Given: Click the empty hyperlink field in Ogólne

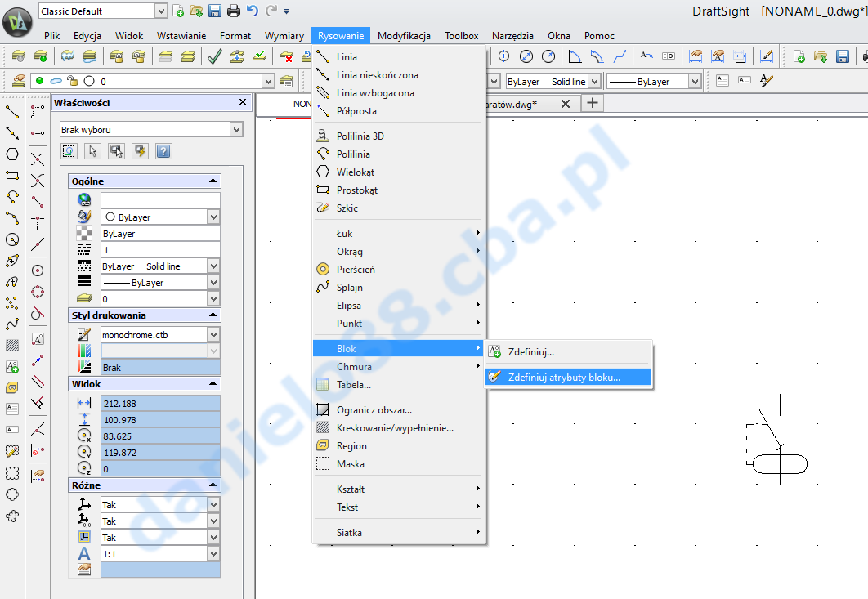Looking at the screenshot, I should coord(160,200).
